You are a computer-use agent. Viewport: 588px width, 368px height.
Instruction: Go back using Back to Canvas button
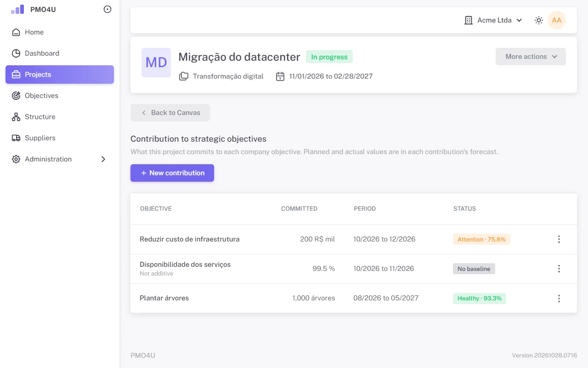point(170,113)
